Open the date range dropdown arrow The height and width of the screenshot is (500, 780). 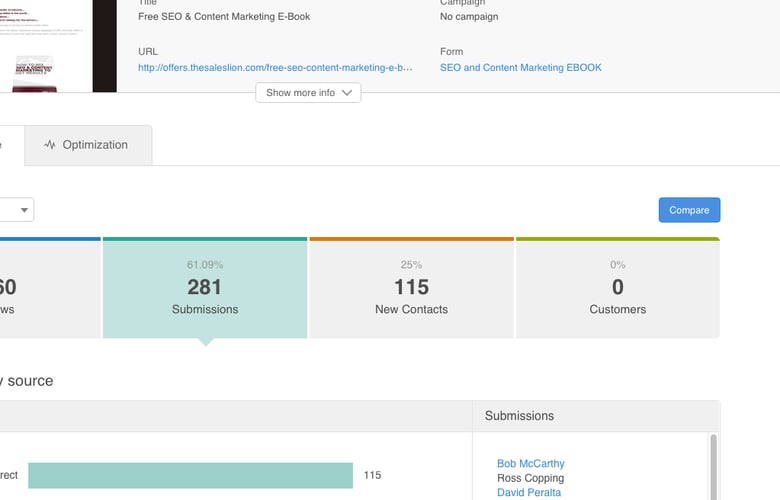pyautogui.click(x=24, y=210)
